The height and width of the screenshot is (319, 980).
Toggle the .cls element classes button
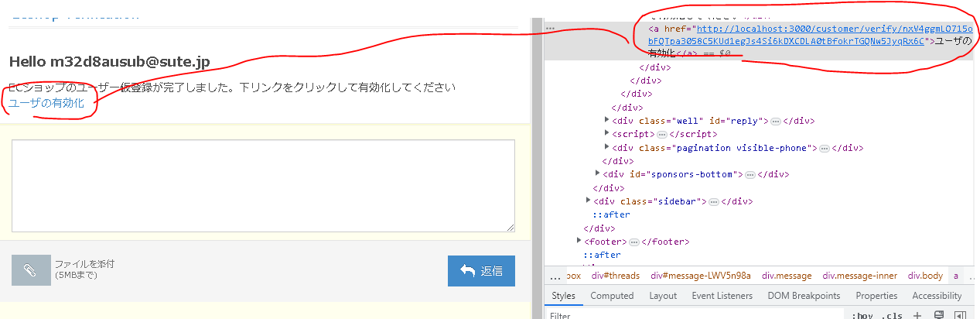pos(892,315)
